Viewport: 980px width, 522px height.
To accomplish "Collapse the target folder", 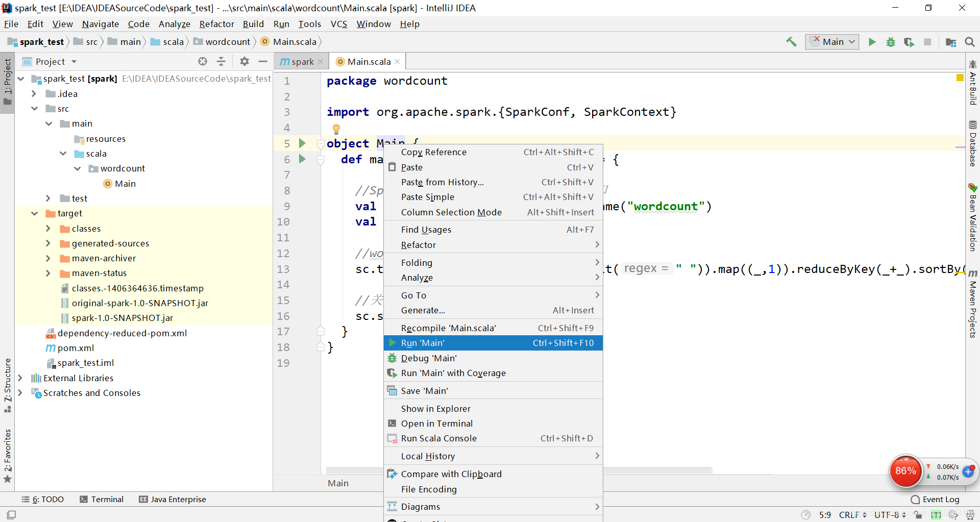I will [34, 213].
